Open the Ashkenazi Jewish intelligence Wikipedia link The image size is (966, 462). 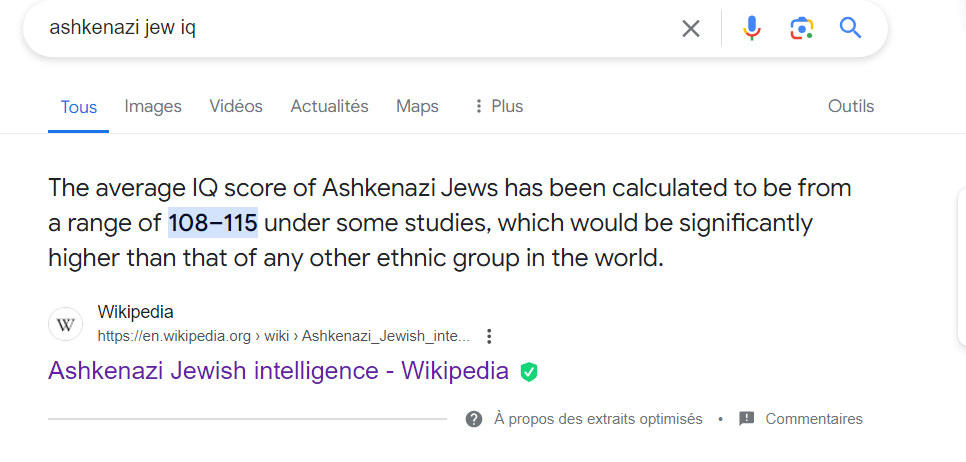tap(278, 371)
